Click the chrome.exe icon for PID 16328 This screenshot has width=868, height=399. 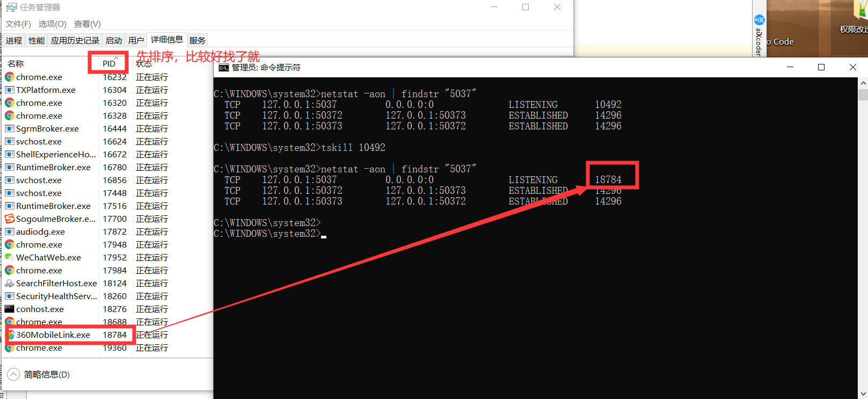coord(10,115)
